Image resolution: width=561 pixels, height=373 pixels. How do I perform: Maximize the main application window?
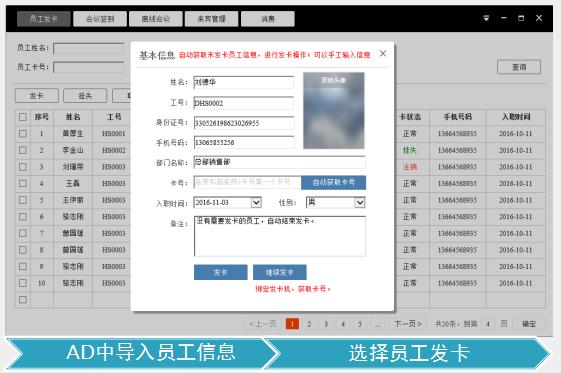[521, 18]
